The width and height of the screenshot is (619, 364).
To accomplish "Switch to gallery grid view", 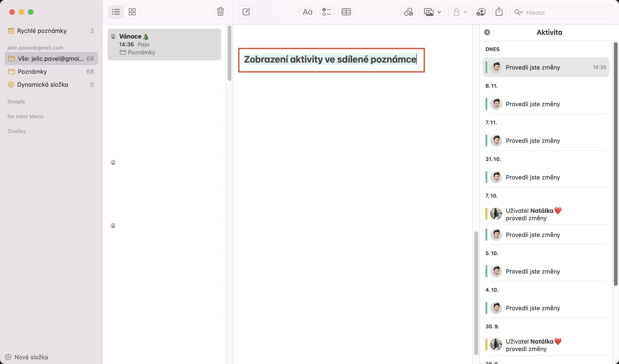I will [132, 12].
